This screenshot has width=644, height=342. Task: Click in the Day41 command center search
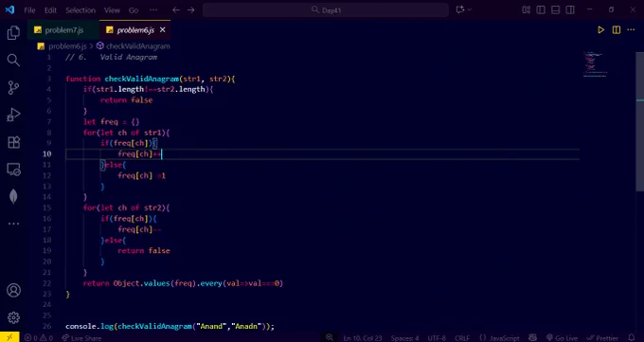(x=325, y=9)
